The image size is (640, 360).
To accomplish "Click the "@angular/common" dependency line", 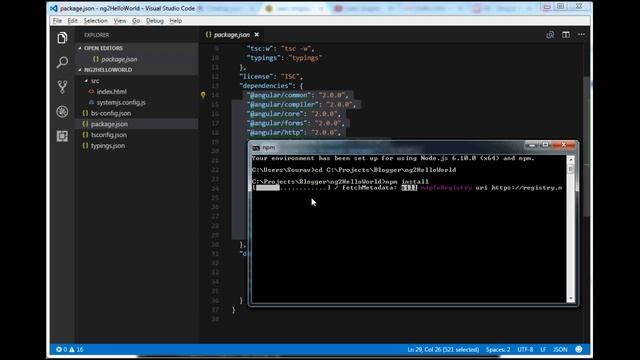I will coord(297,95).
